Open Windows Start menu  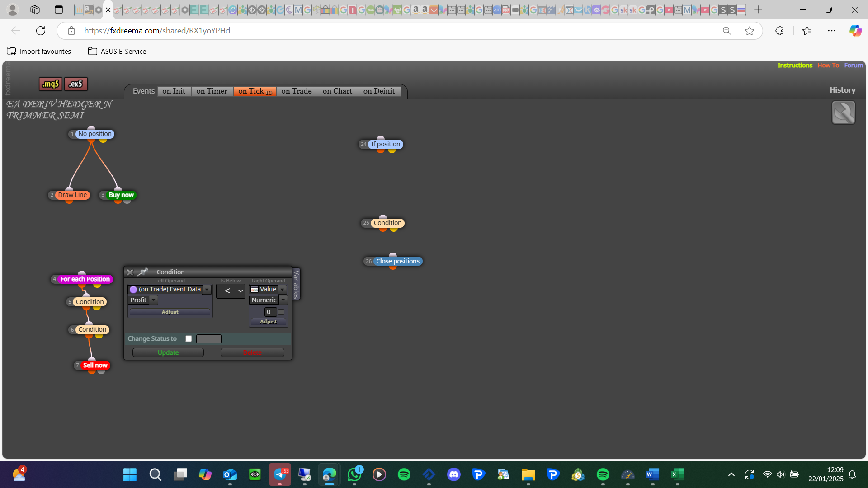[x=130, y=474]
